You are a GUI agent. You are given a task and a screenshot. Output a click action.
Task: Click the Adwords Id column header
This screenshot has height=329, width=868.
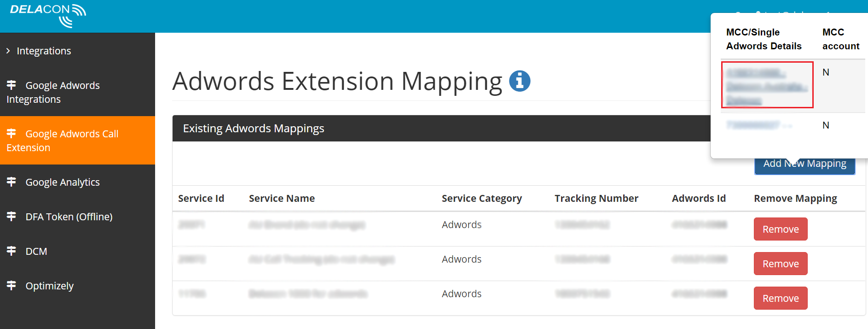699,199
